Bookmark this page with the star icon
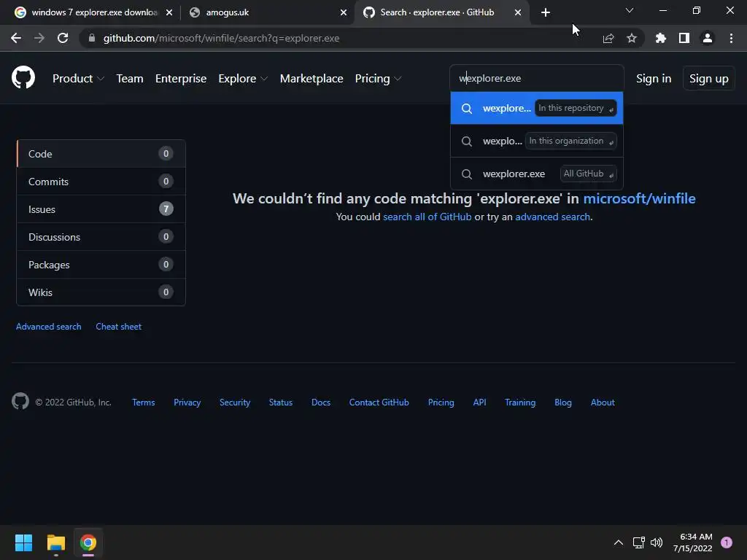Viewport: 747px width, 560px height. [x=632, y=38]
